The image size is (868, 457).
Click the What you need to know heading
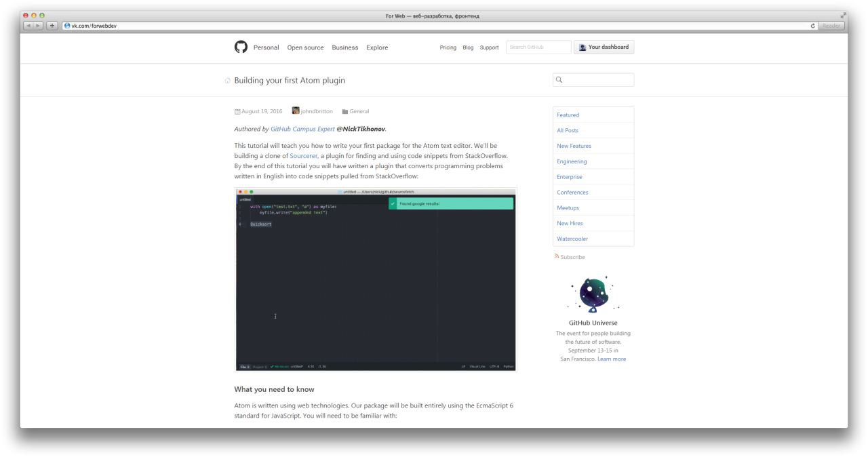(274, 389)
